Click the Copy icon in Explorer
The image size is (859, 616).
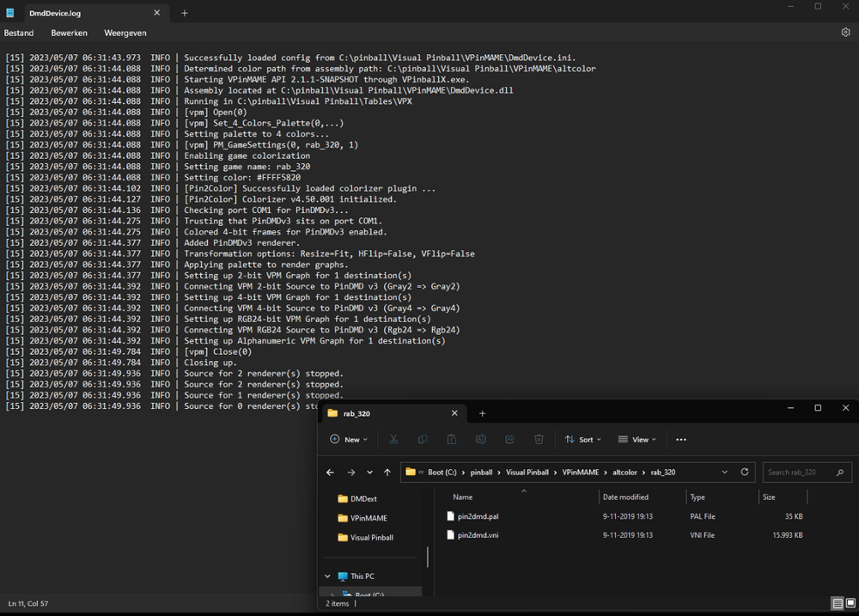pyautogui.click(x=423, y=440)
